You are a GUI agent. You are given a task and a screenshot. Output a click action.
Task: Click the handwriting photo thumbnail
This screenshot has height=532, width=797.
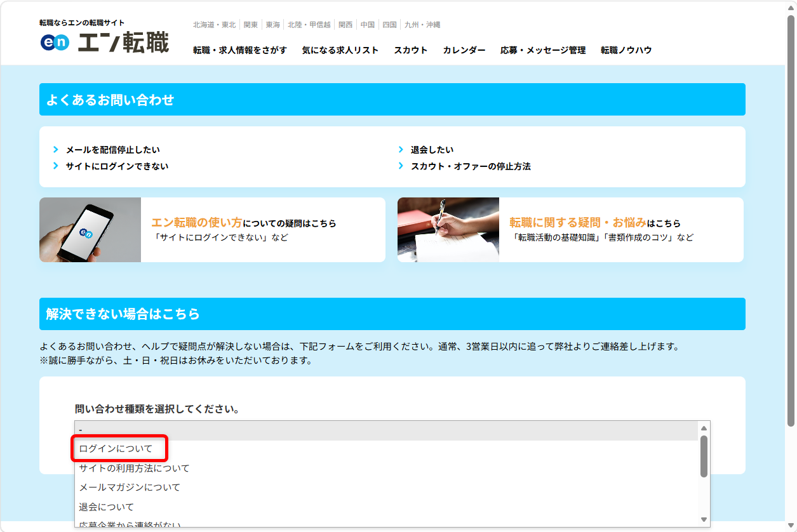[448, 230]
